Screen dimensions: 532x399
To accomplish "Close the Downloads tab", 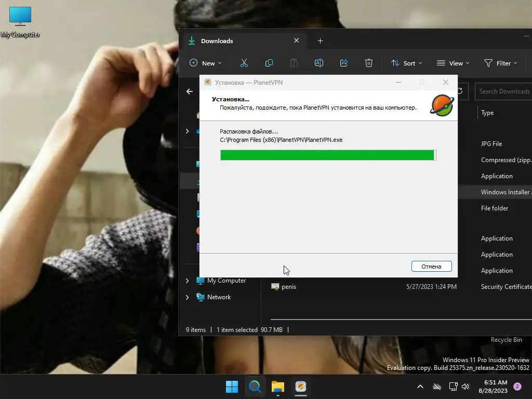I will (297, 41).
